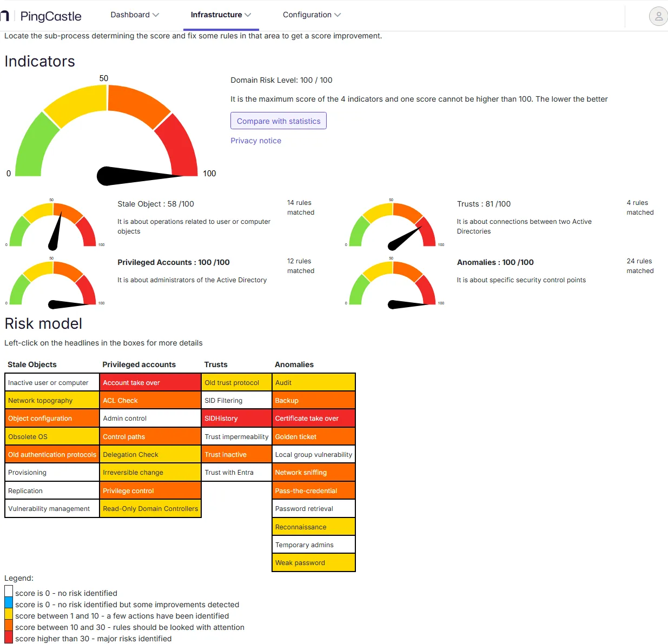This screenshot has width=668, height=644.
Task: Expand the Configuration menu chevron
Action: (338, 15)
